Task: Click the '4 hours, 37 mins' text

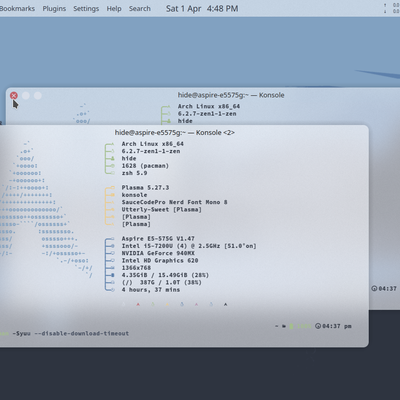Action: pos(151,290)
